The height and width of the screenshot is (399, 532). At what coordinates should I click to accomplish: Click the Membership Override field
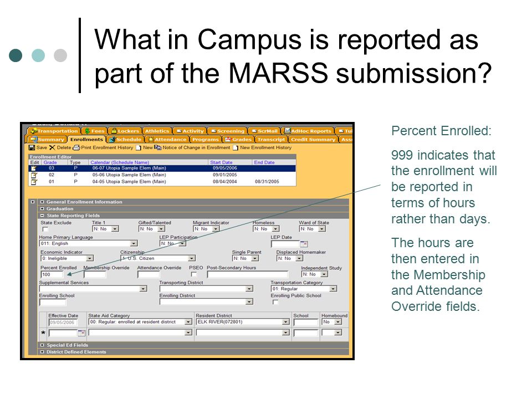tap(95, 274)
